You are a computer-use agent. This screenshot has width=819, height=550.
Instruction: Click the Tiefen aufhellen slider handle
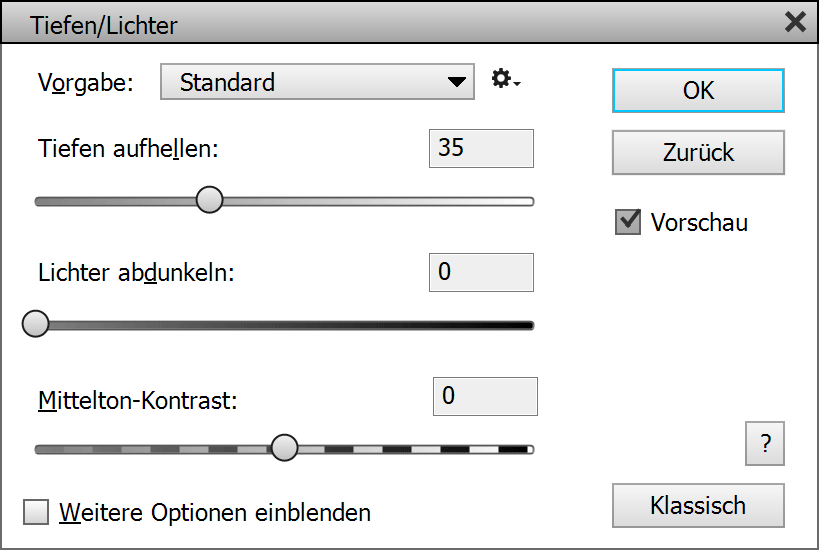pyautogui.click(x=209, y=200)
